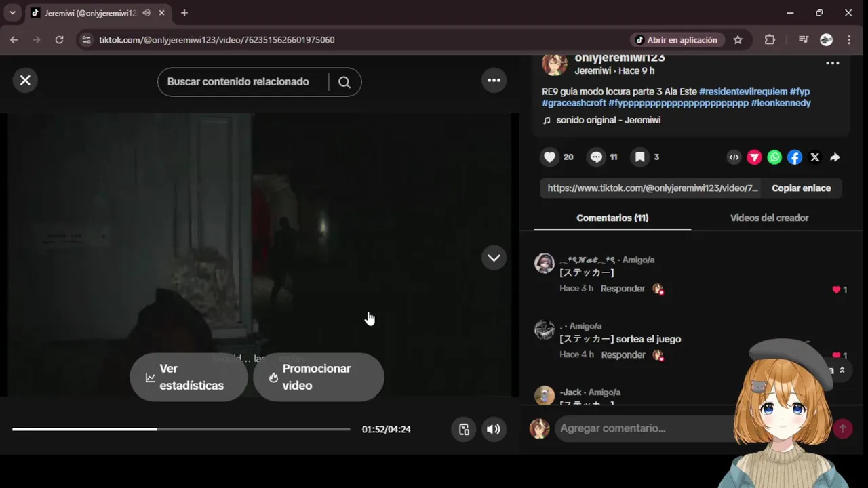Click #leonkennedy hashtag
868x488 pixels.
coord(781,103)
